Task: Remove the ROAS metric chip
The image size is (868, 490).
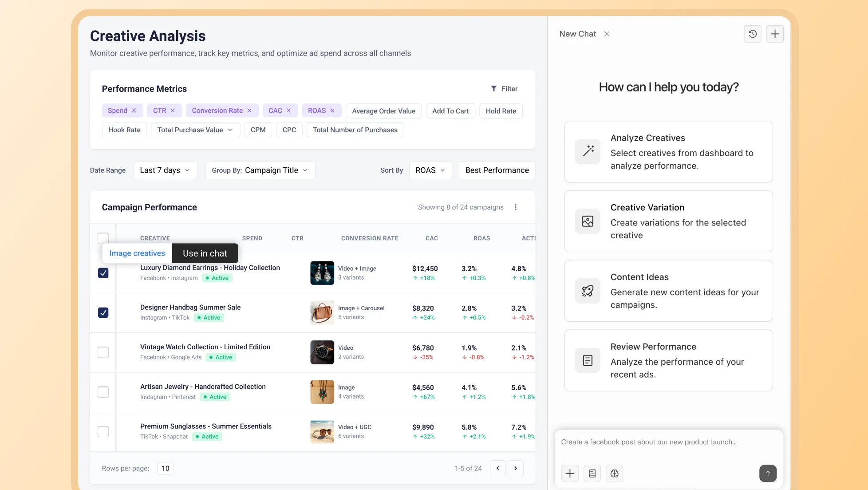Action: [332, 111]
